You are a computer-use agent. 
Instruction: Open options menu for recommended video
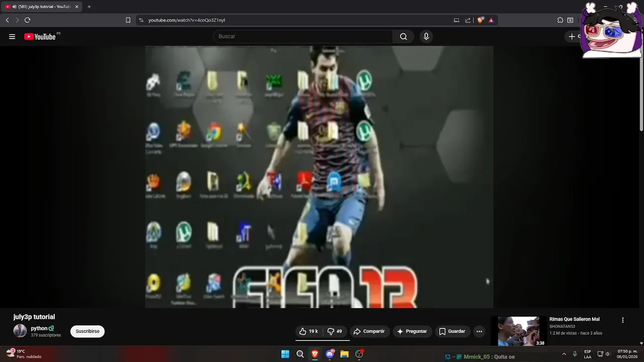pyautogui.click(x=623, y=320)
